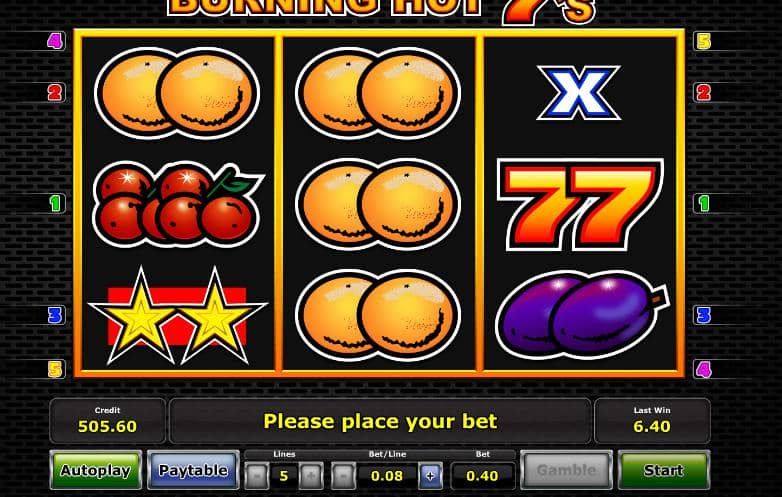Select green payline 1 marker on left
782x497 pixels.
(55, 203)
